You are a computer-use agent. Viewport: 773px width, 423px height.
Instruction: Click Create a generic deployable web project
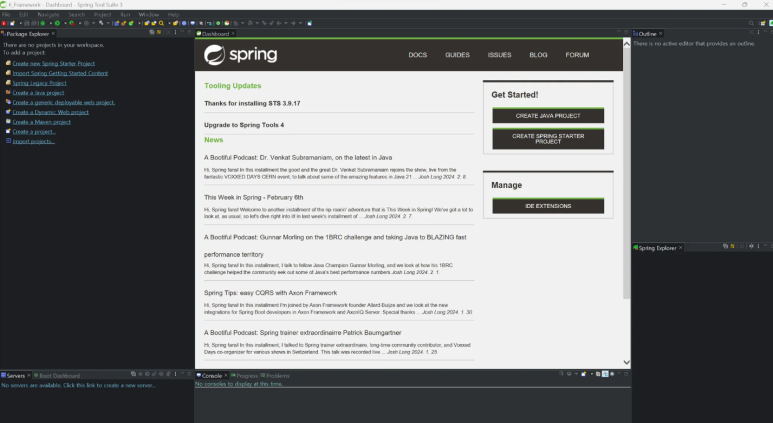pyautogui.click(x=64, y=103)
